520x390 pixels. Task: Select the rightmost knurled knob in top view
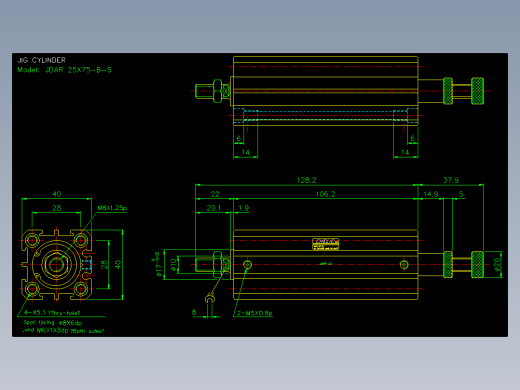(x=477, y=91)
